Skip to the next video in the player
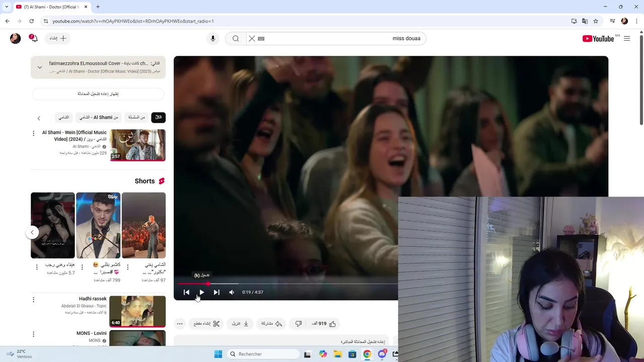The image size is (644, 362). pos(216,292)
